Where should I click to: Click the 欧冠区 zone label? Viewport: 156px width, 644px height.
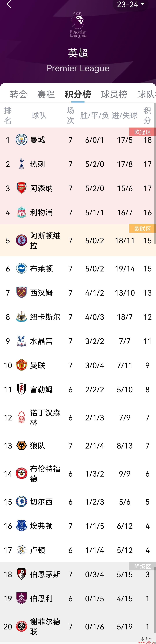click(142, 132)
